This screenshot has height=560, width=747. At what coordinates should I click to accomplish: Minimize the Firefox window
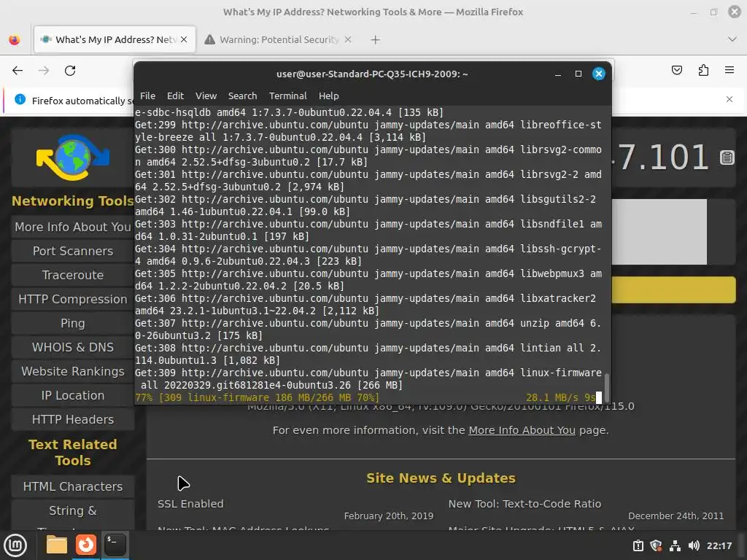click(693, 12)
